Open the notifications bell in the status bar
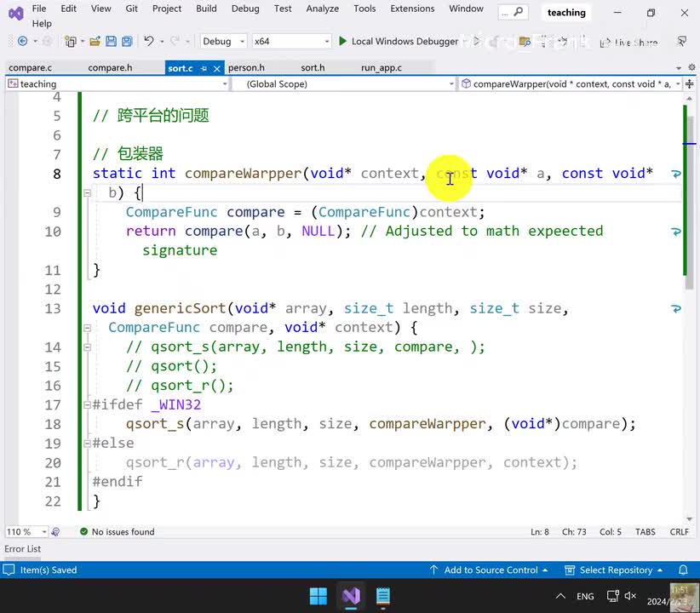 683,570
